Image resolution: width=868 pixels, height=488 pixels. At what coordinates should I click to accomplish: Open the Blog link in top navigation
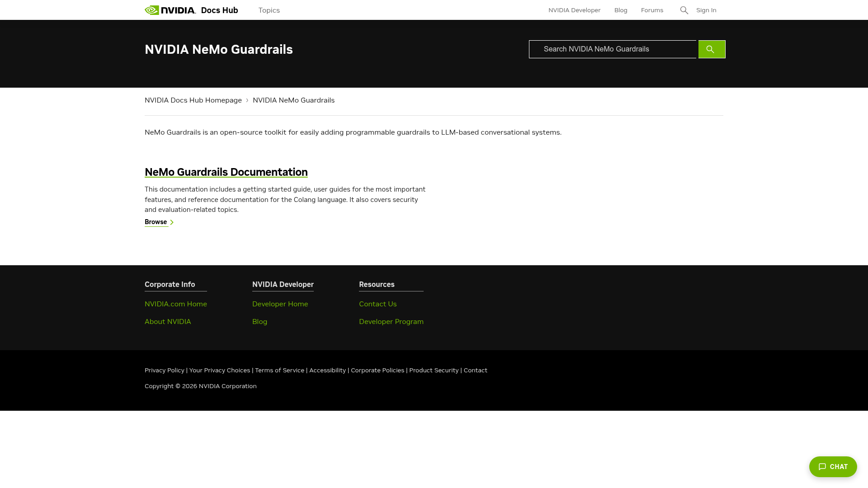click(x=621, y=10)
